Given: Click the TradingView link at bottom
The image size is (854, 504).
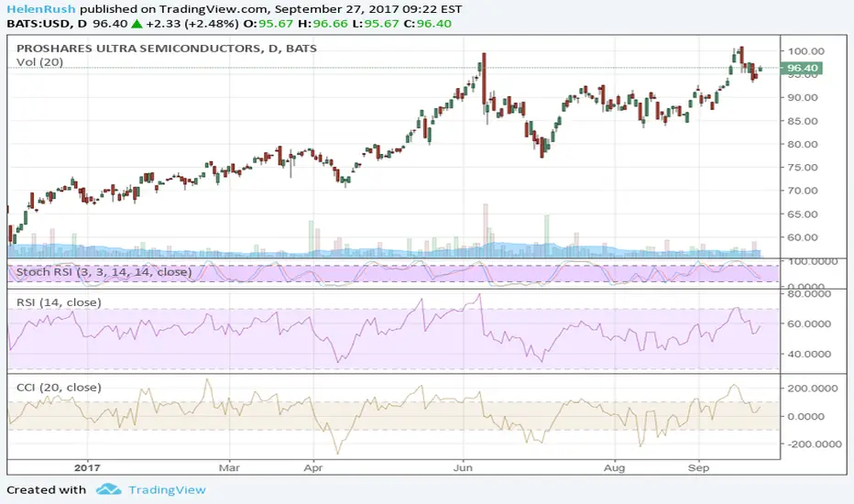Looking at the screenshot, I should (167, 490).
